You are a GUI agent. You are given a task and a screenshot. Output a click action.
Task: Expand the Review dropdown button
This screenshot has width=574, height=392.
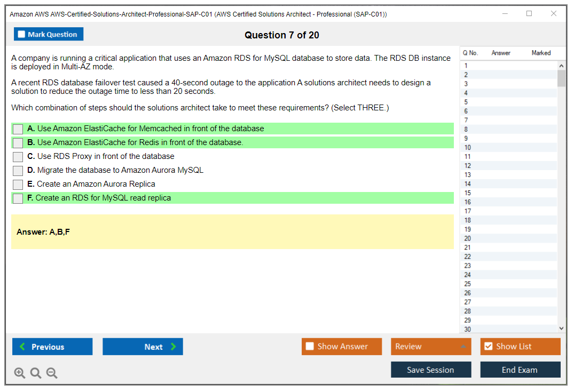click(463, 347)
